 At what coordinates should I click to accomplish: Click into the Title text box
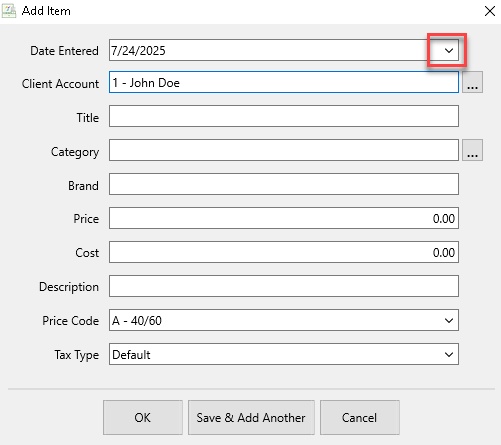pos(284,116)
